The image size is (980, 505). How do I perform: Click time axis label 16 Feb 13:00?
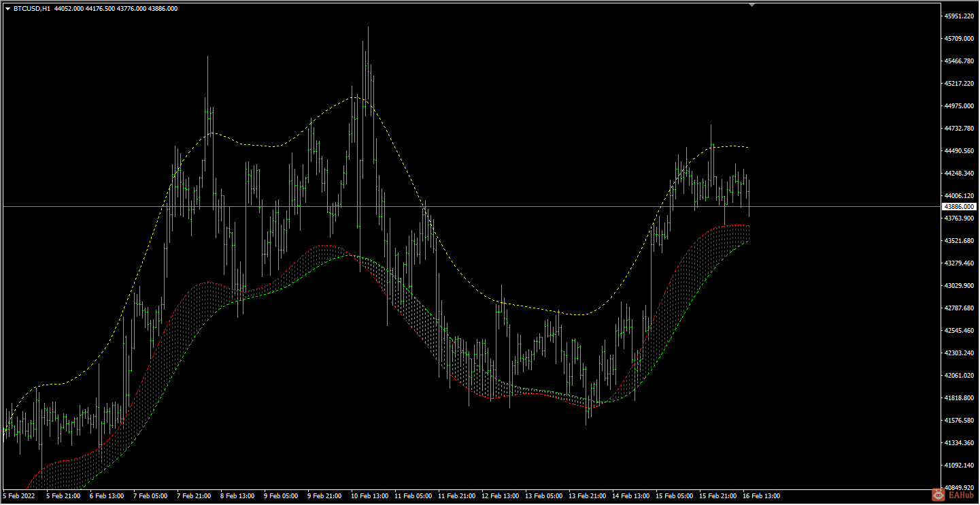tap(761, 496)
